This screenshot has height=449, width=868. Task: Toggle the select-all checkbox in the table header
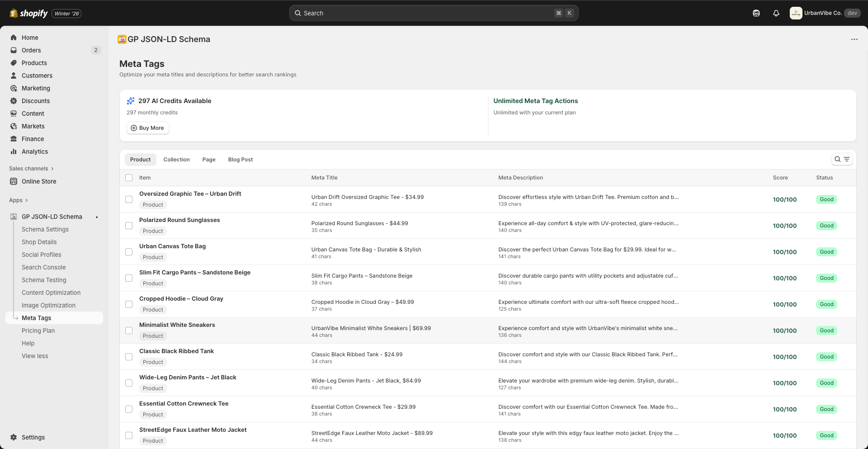pos(129,178)
